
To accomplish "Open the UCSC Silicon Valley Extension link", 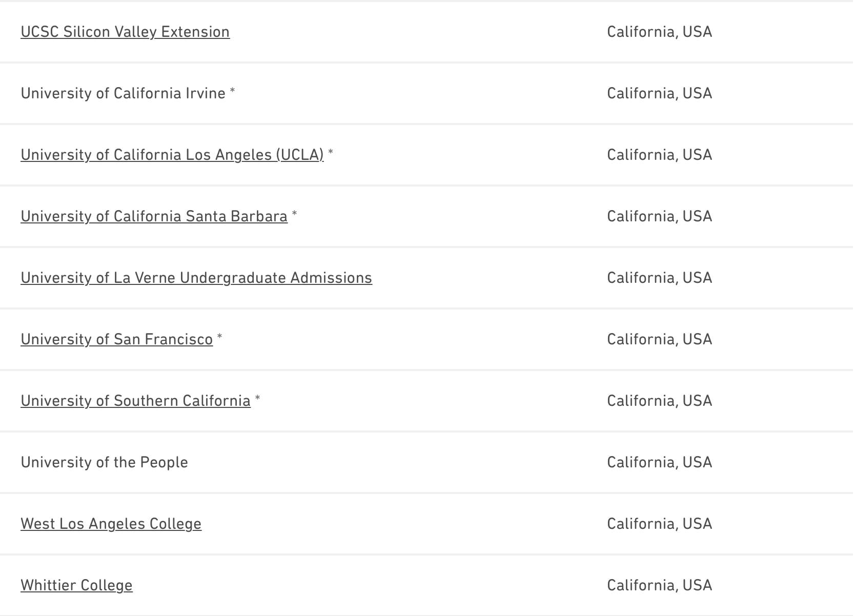I will (125, 32).
